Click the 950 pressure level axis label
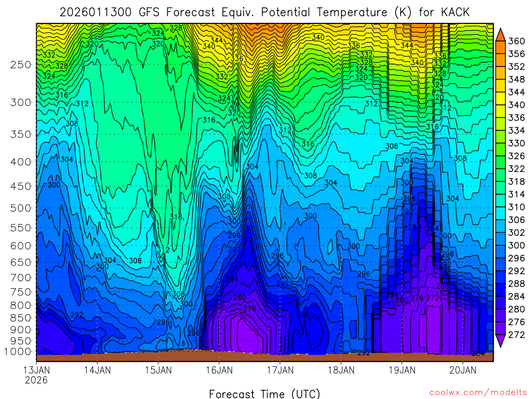The height and width of the screenshot is (399, 532). (x=21, y=341)
